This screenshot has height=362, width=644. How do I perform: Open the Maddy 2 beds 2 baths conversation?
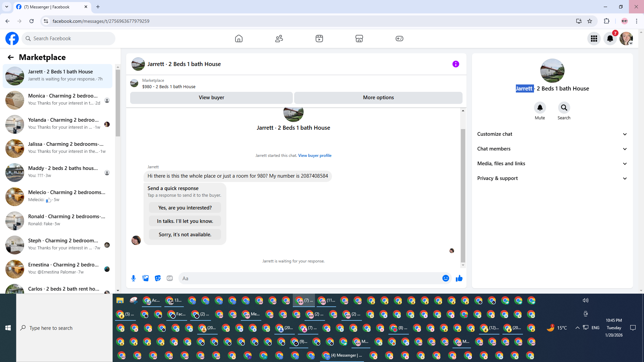(x=58, y=173)
